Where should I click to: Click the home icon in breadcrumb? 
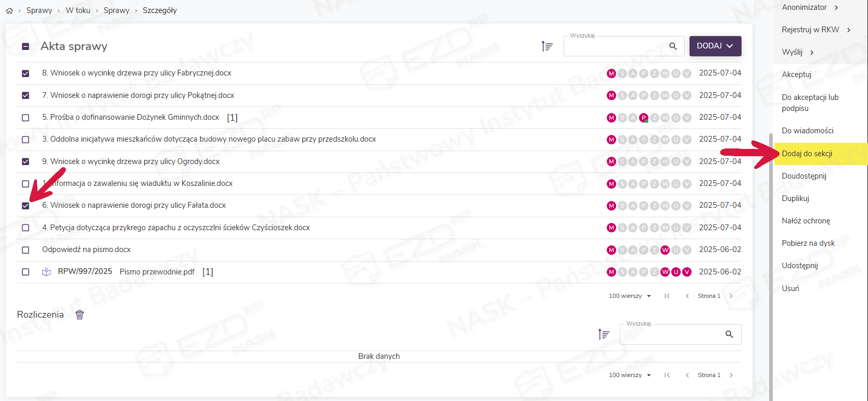click(9, 10)
